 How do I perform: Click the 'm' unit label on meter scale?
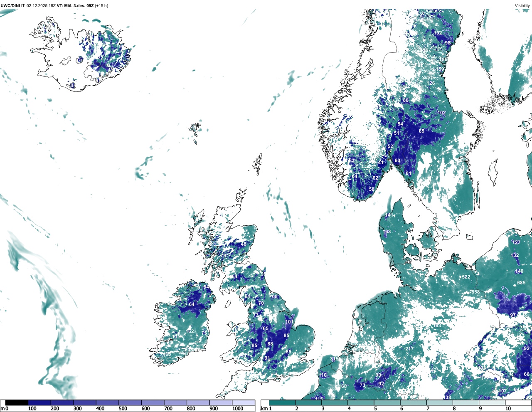2,409
